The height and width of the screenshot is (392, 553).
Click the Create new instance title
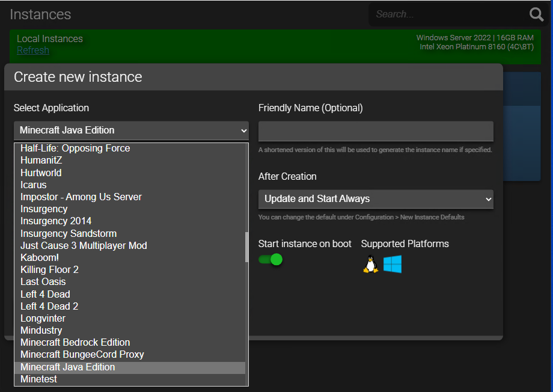click(x=78, y=77)
